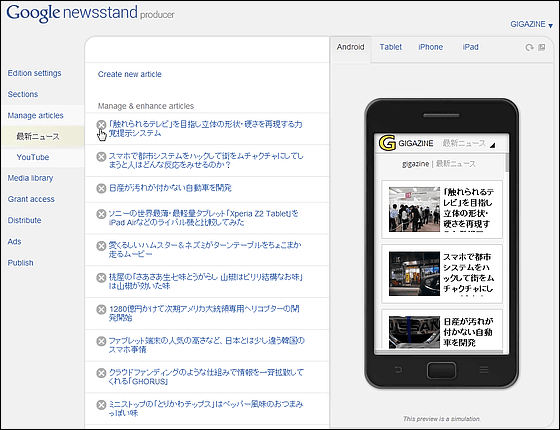The width and height of the screenshot is (560, 430).
Task: Click the night city thumbnail in phone preview
Action: 414,274
